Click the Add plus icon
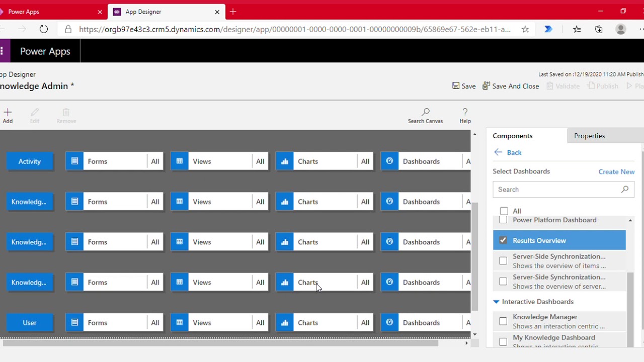The height and width of the screenshot is (362, 644). coord(8,112)
